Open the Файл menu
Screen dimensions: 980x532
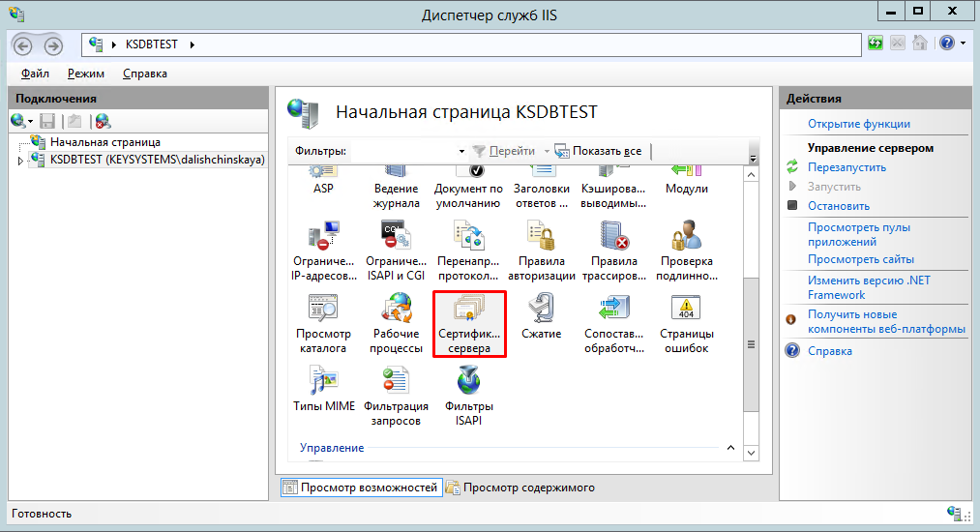pos(35,74)
